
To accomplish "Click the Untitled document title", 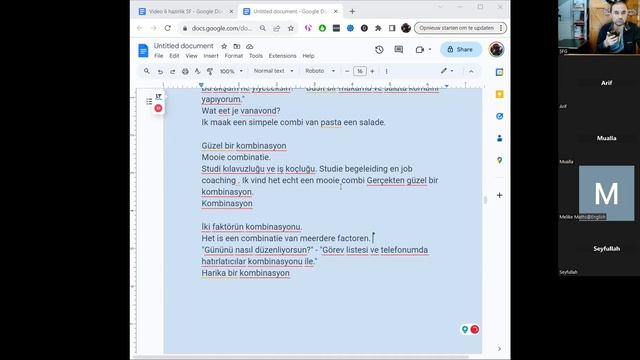I will click(183, 46).
